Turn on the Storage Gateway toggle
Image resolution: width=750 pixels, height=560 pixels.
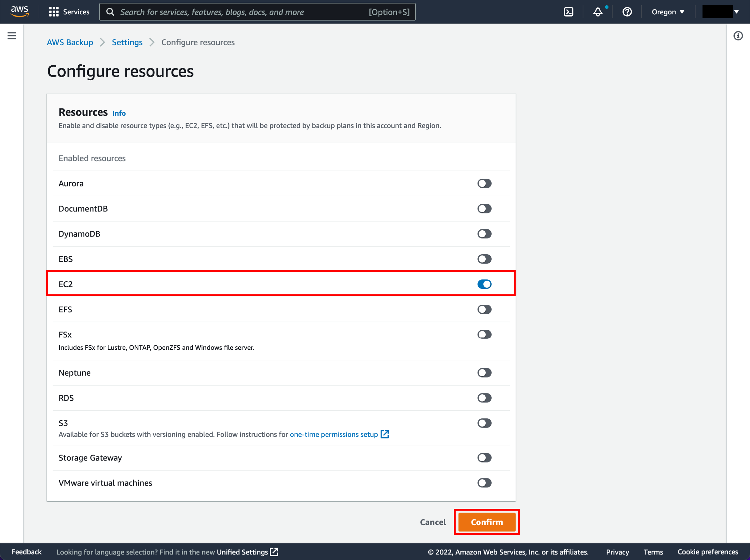pyautogui.click(x=484, y=457)
